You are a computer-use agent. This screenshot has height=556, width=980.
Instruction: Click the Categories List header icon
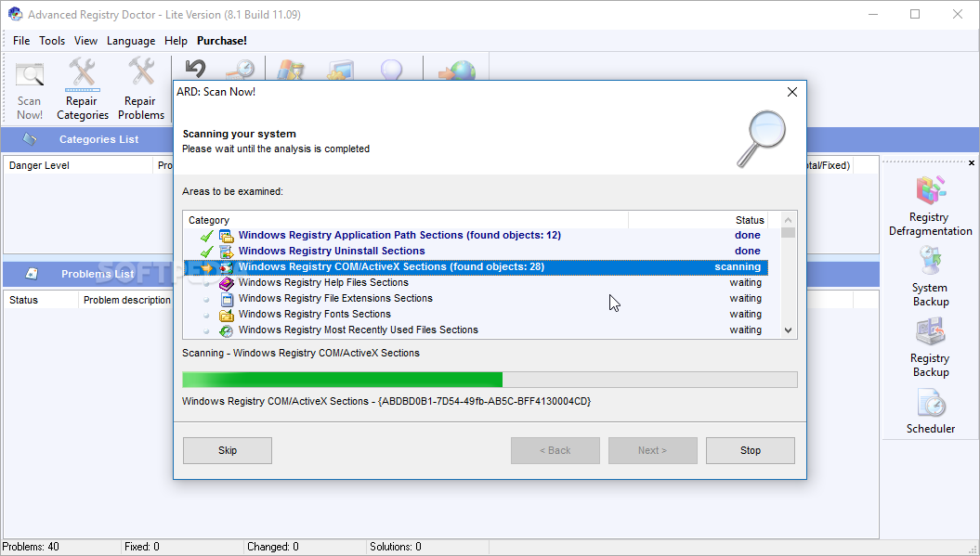[x=30, y=139]
